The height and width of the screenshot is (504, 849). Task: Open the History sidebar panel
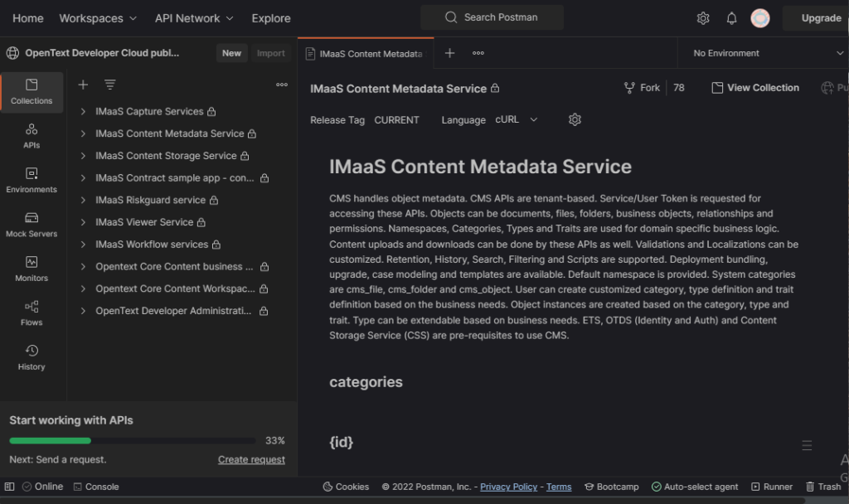32,357
